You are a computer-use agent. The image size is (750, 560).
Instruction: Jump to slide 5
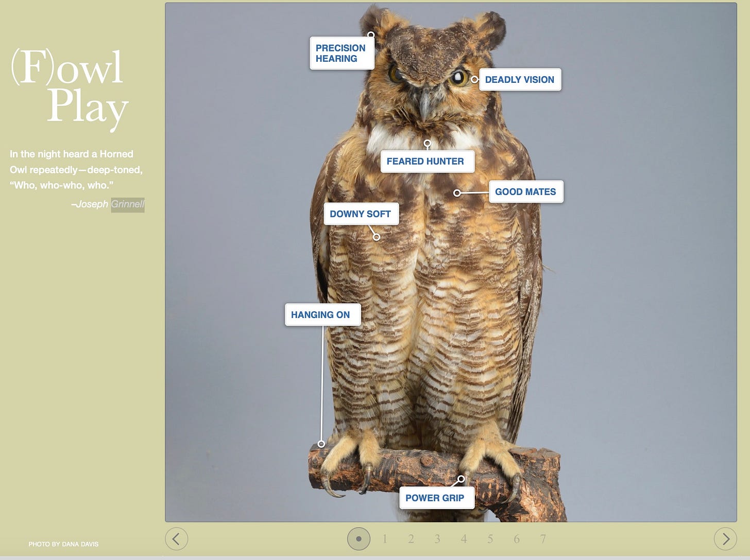[x=490, y=539]
